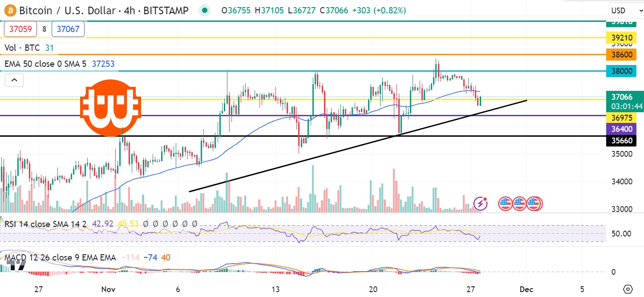The image size is (644, 297).
Task: Open chart settings hexagon icon
Action: (628, 289)
